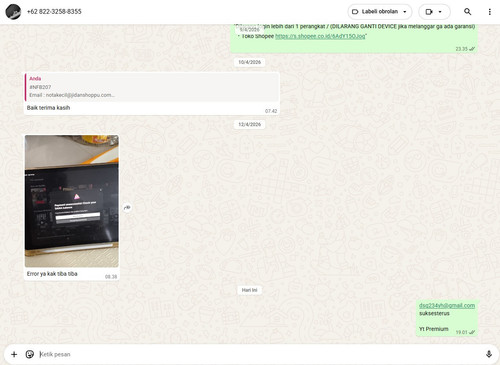
Task: Click the 'Anda' quoted sender name
Action: click(35, 79)
